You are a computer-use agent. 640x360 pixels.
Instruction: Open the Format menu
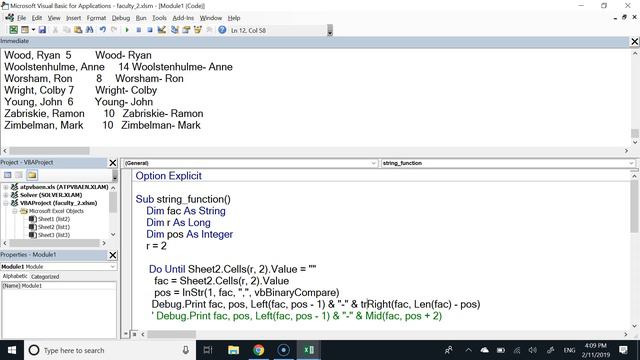click(x=96, y=18)
